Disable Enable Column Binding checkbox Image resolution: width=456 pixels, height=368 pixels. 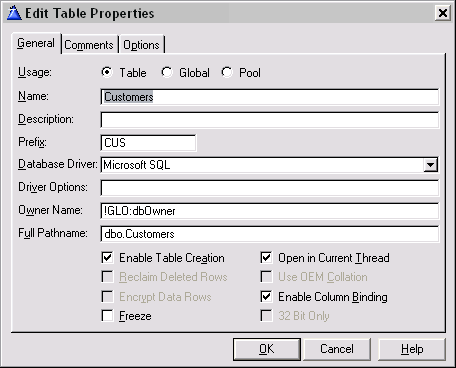pos(266,297)
